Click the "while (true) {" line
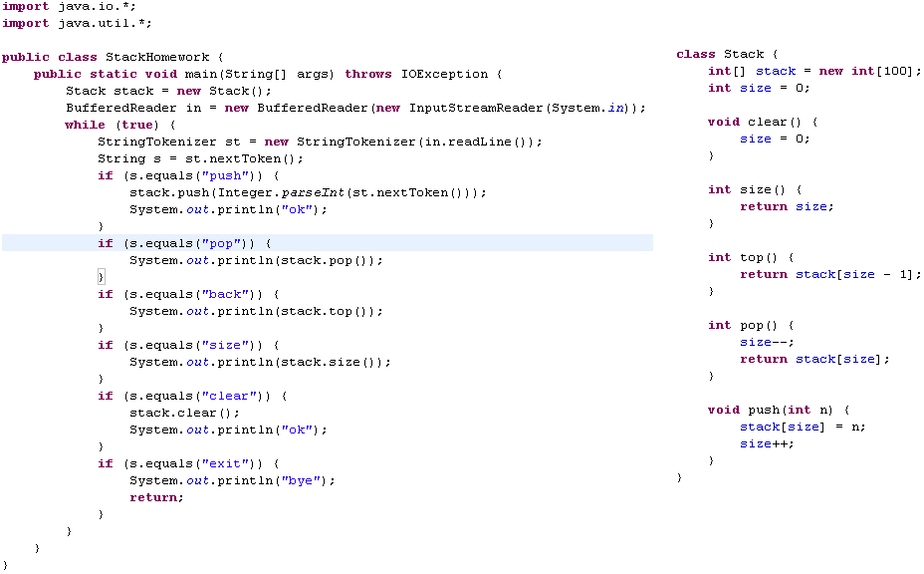 [x=120, y=126]
